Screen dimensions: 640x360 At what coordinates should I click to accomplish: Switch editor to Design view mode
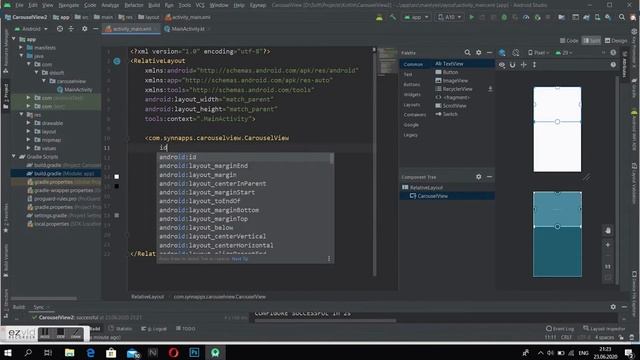616,40
